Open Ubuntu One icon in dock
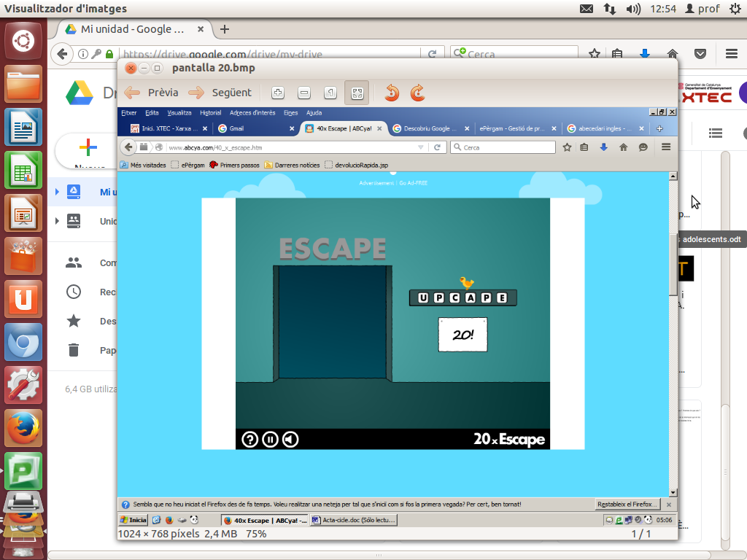Screen dimensions: 747x560 (23, 298)
